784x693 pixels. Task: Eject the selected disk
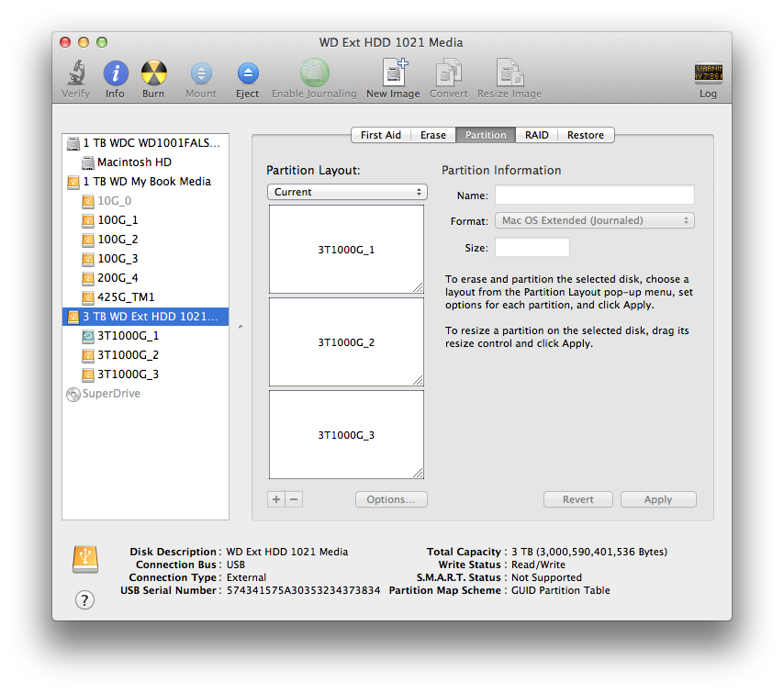click(x=248, y=73)
